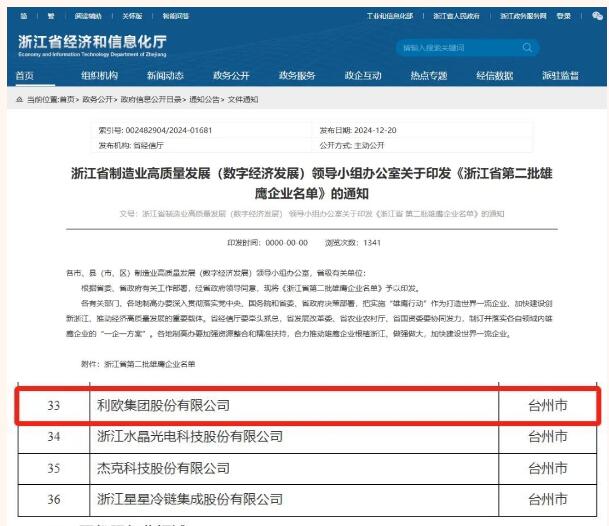Image resolution: width=609 pixels, height=526 pixels.
Task: Click 浙江星星冷链集成股份有限公司 table cell
Action: (294, 500)
